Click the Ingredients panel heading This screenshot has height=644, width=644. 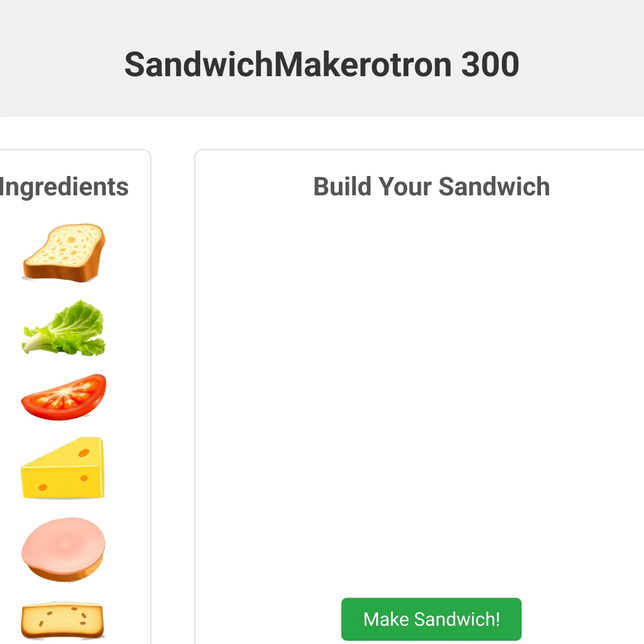coord(64,187)
